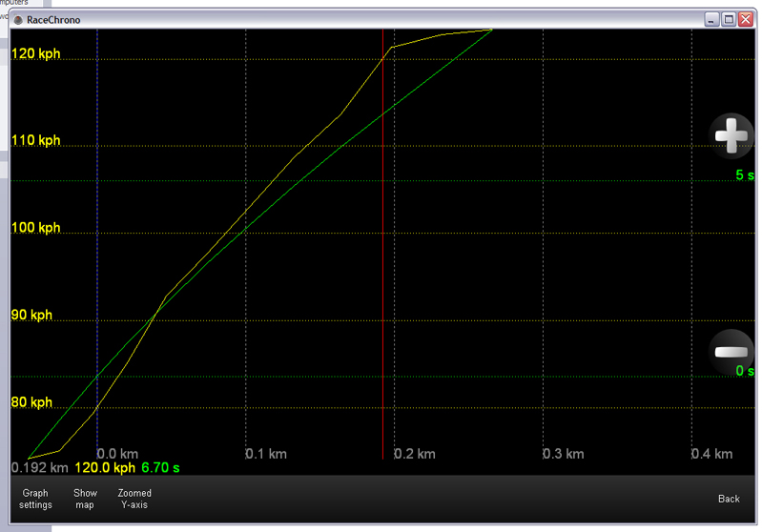Click the 0.1 km X-axis label

coord(266,454)
